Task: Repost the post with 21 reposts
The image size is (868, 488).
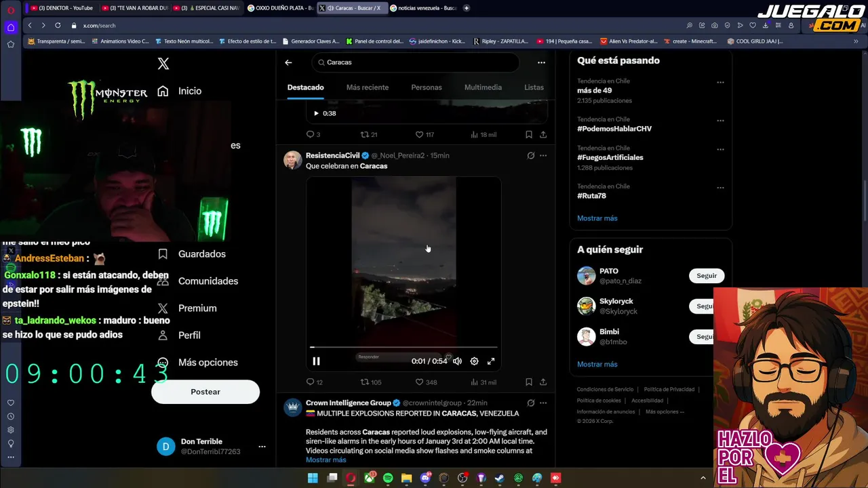Action: click(369, 134)
